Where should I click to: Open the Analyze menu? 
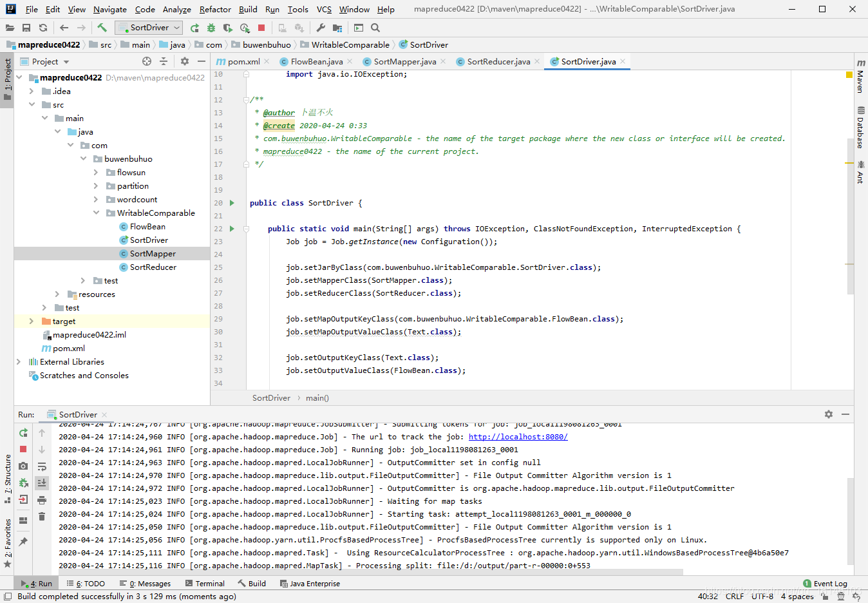[x=176, y=10]
